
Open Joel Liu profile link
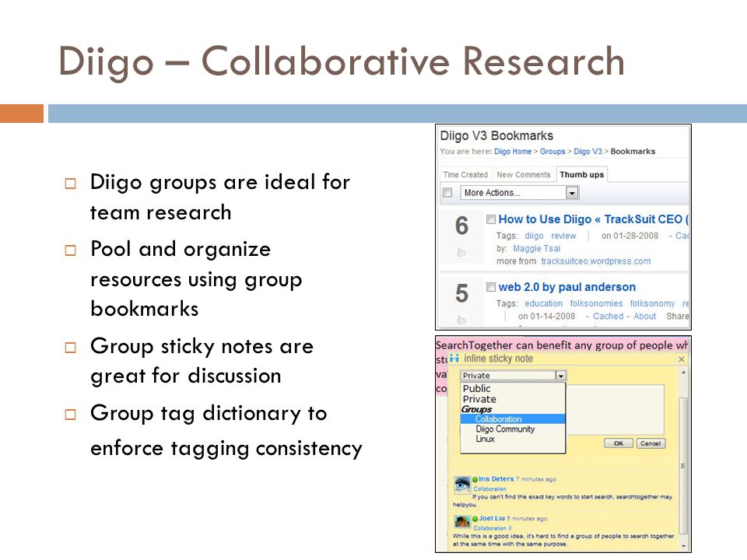[x=492, y=518]
